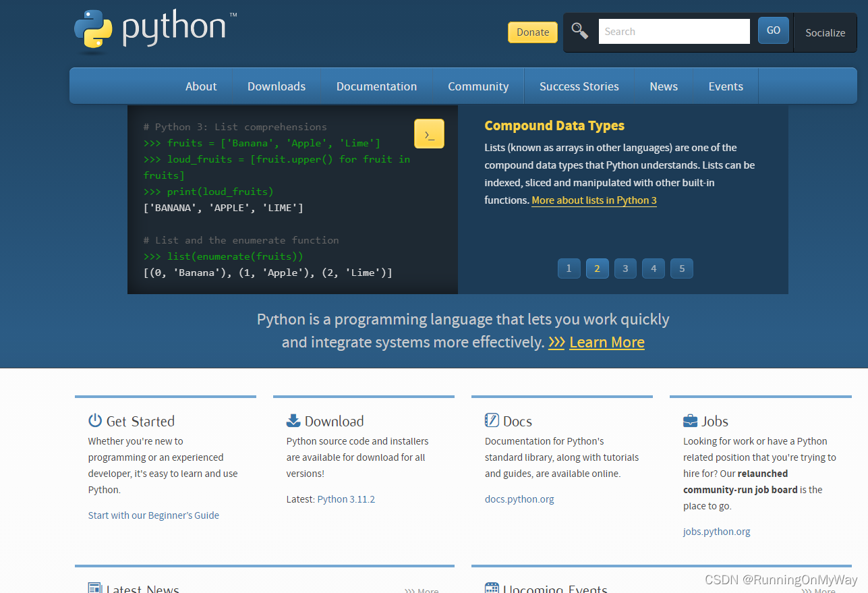
Task: Click the GO search button
Action: pos(774,30)
